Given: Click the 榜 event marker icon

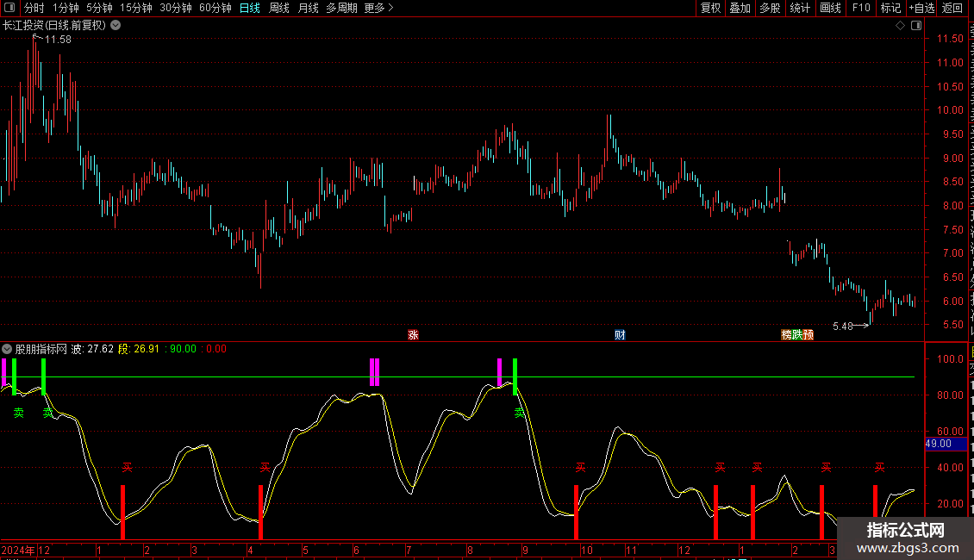Looking at the screenshot, I should (x=786, y=335).
